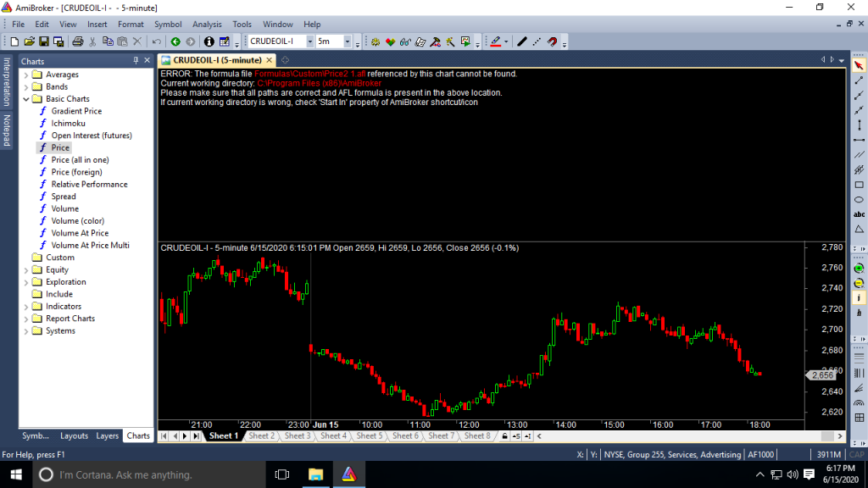Open the line color dropdown arrow
868x488 pixels.
pos(506,42)
